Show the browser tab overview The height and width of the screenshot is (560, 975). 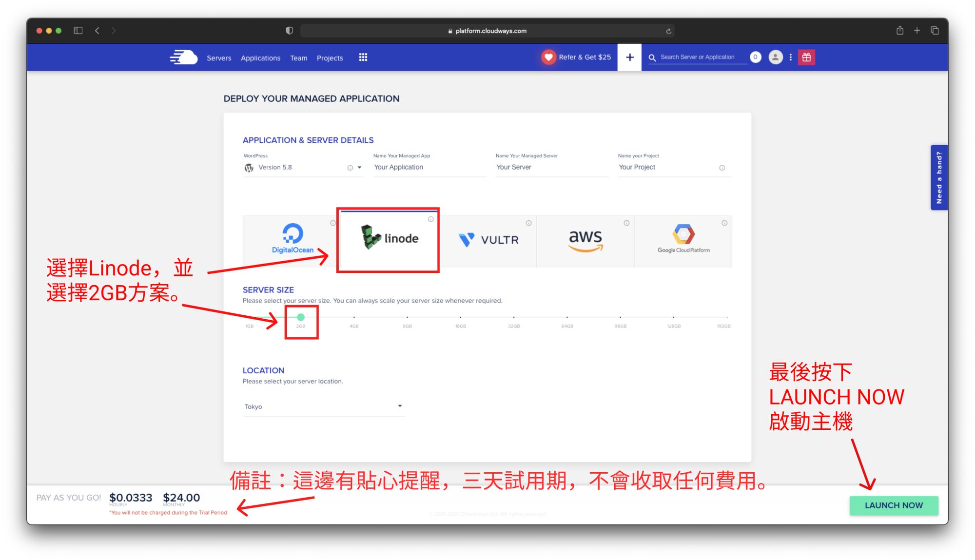(935, 30)
